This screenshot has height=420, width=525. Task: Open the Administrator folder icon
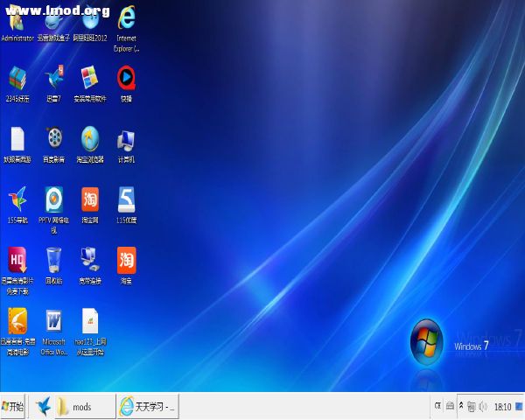[x=17, y=22]
